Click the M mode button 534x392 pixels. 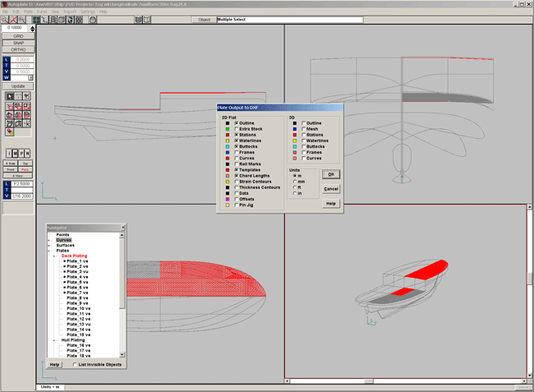(x=16, y=154)
